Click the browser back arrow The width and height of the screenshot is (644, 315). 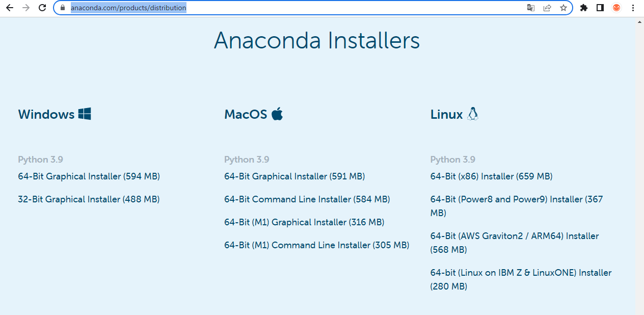pos(9,8)
